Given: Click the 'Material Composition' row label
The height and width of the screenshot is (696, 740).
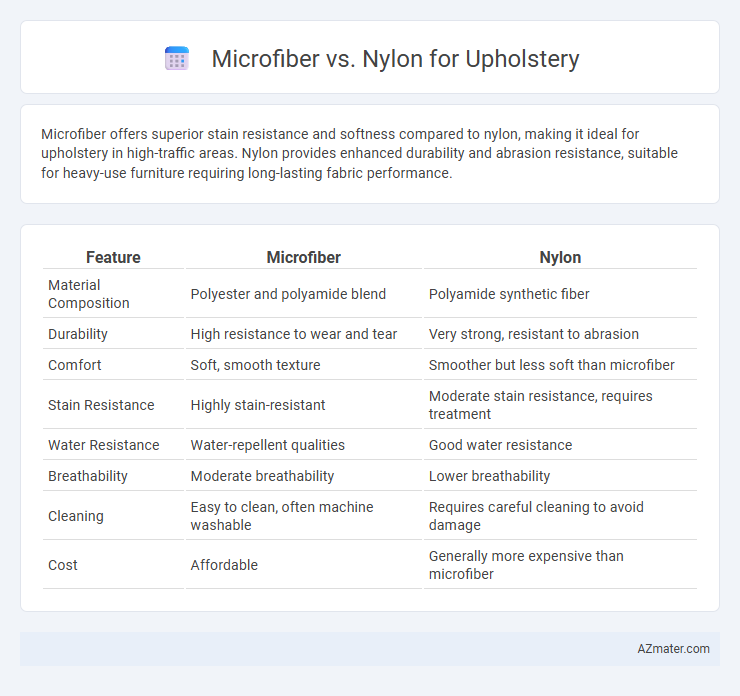Looking at the screenshot, I should tap(89, 294).
